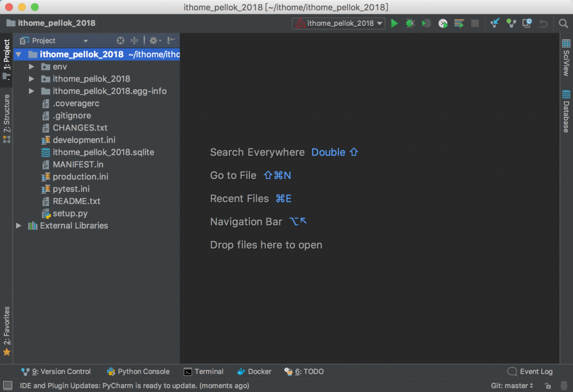The height and width of the screenshot is (392, 573).
Task: Click the inspector hector icon in the status bar
Action: click(x=564, y=386)
